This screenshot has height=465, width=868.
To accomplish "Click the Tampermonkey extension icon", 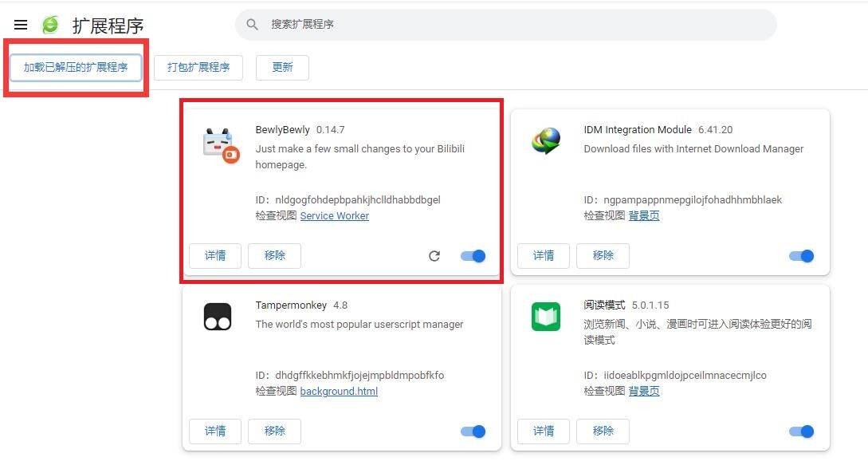I will [x=218, y=317].
